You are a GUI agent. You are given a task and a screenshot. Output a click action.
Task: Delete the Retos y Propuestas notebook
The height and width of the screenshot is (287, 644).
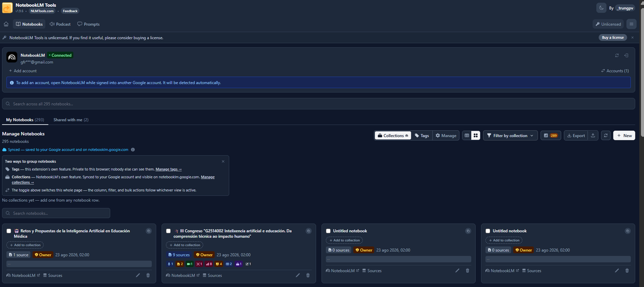pos(148,275)
